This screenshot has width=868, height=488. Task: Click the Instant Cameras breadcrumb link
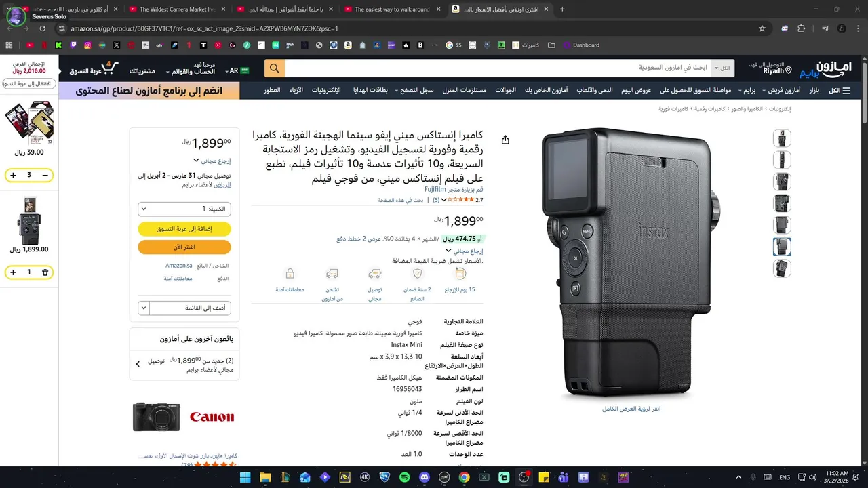674,109
